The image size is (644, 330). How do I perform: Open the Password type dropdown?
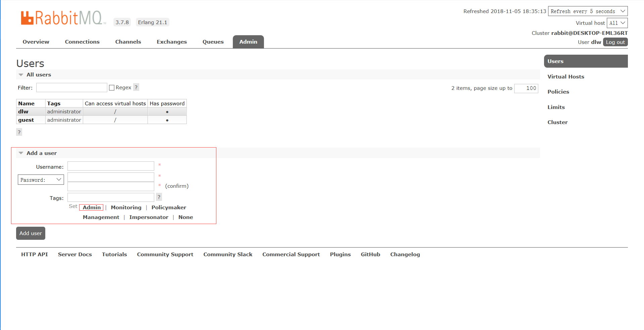[41, 180]
